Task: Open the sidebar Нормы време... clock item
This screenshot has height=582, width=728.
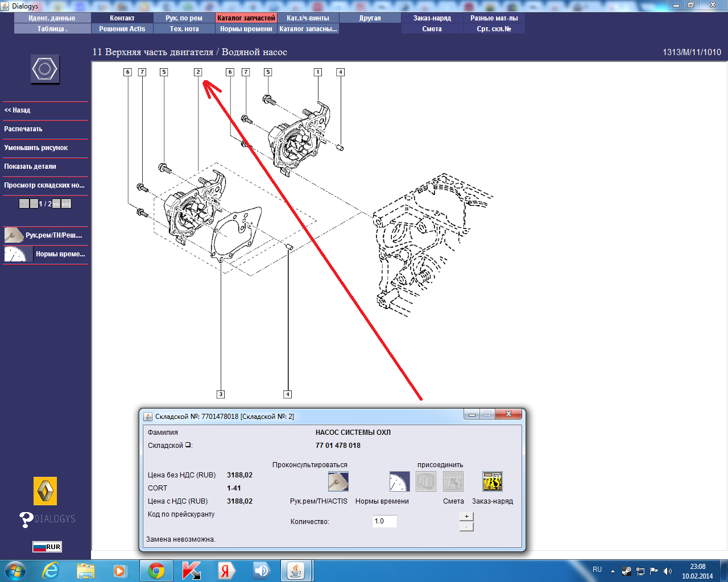Action: [45, 254]
